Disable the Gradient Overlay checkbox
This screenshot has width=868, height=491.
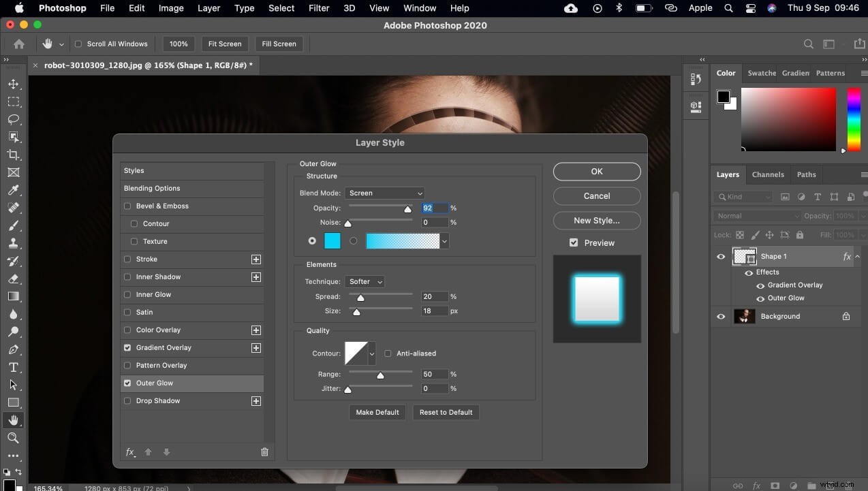point(127,347)
